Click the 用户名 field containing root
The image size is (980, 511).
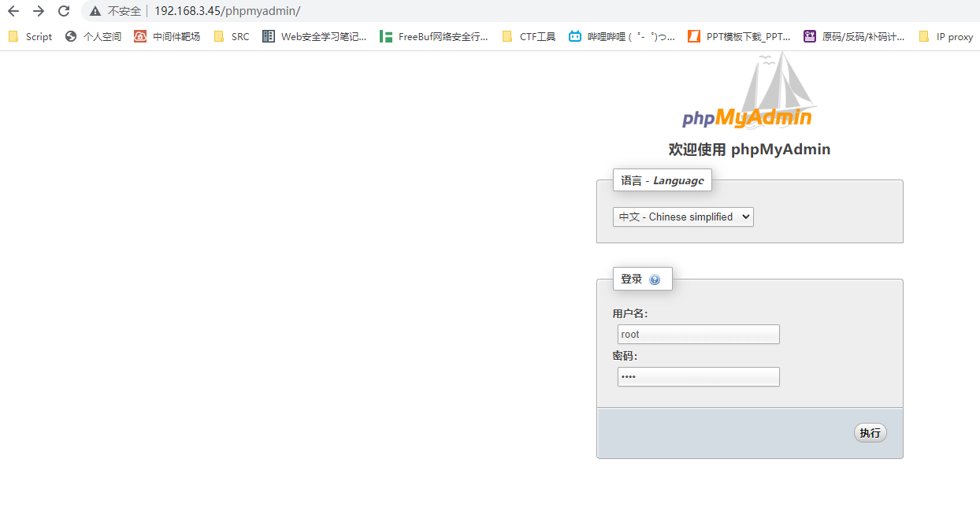coord(699,335)
